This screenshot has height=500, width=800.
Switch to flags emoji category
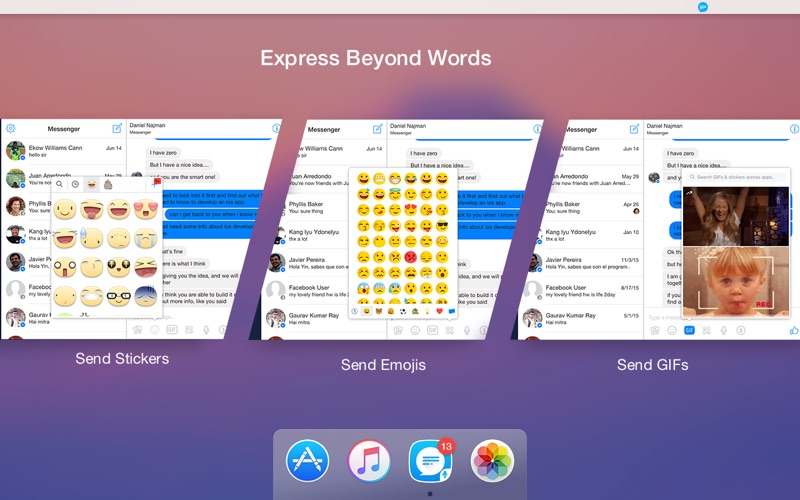pos(452,311)
